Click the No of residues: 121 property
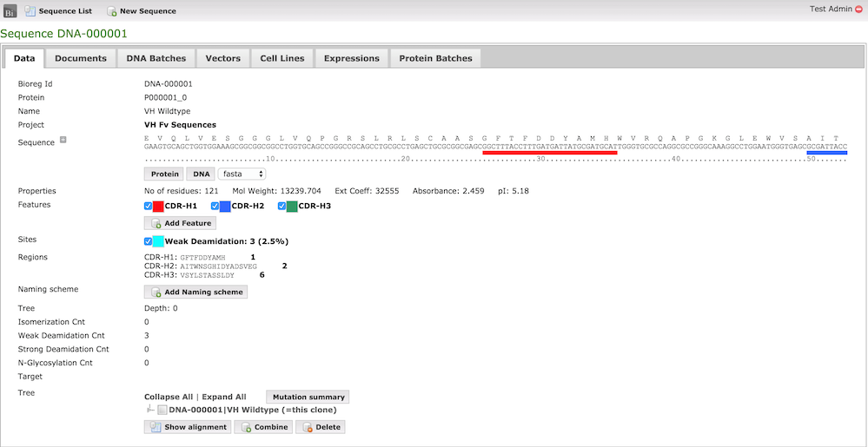This screenshot has width=868, height=447. 182,191
